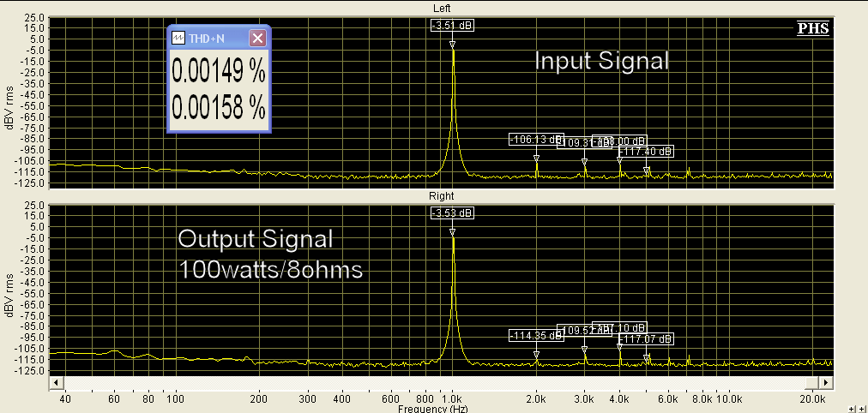Click the 100 frequency tick label
This screenshot has height=413, width=868.
click(x=176, y=398)
